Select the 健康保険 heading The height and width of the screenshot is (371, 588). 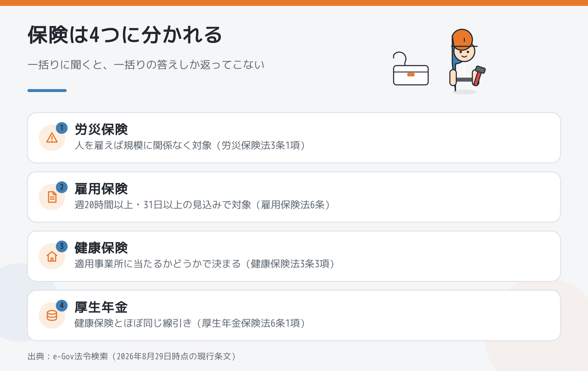tap(101, 248)
